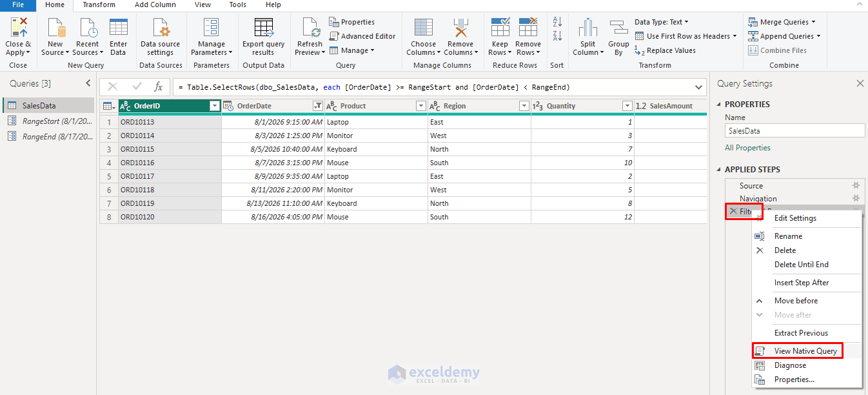868x395 pixels.
Task: Open the Append Queries dropdown
Action: pos(784,36)
